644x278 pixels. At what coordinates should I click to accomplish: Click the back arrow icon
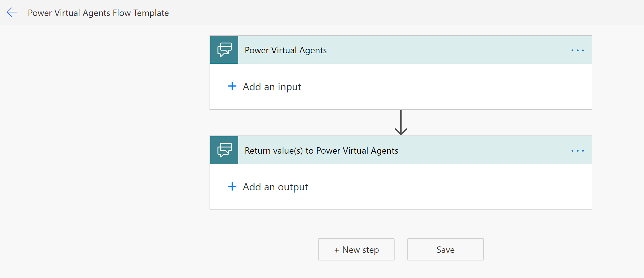12,12
